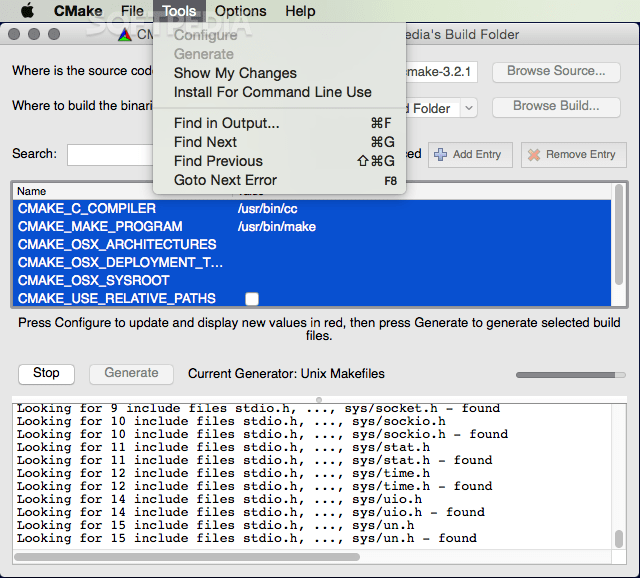Click the CMake logo icon in title bar

coord(125,35)
